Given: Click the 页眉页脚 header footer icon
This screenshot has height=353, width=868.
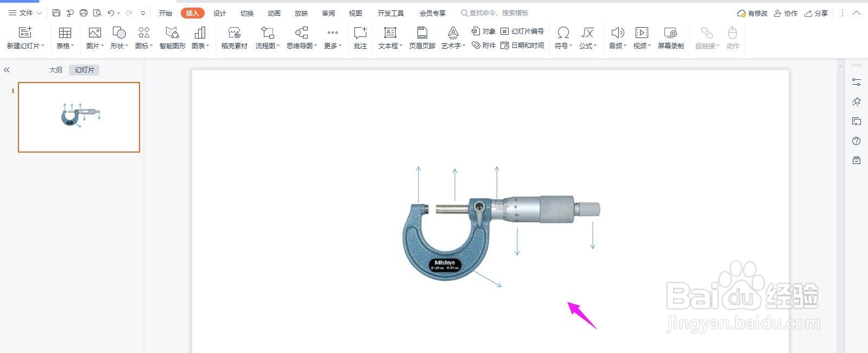Looking at the screenshot, I should [422, 33].
